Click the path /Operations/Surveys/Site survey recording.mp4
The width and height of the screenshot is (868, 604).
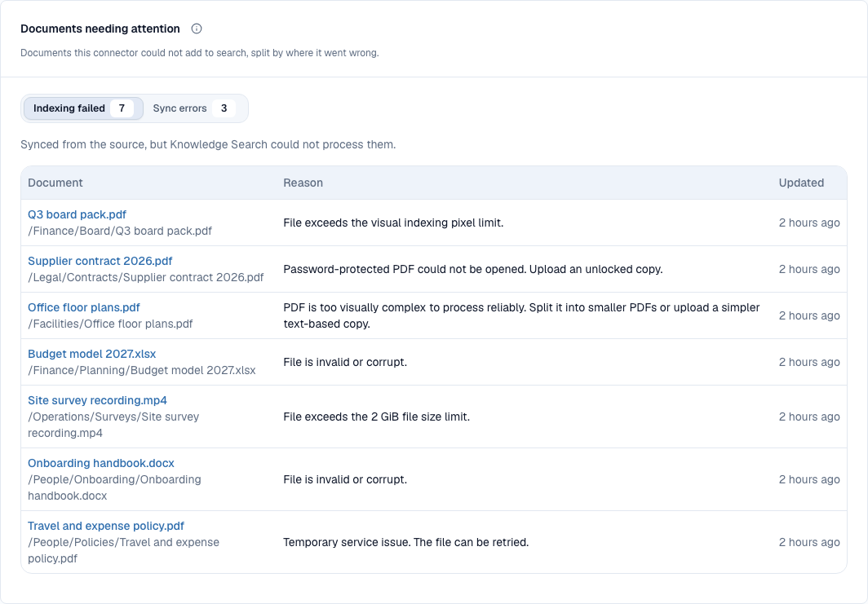click(x=113, y=425)
